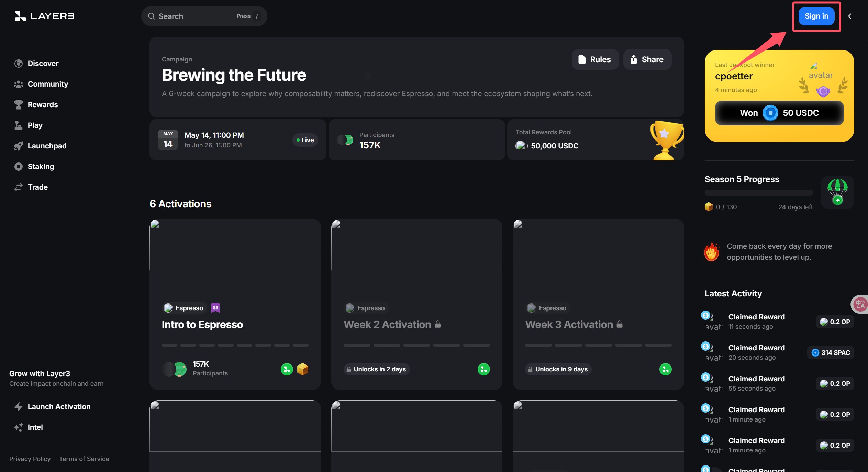Share the Brewing the Future campaign
868x472 pixels.
tap(647, 59)
